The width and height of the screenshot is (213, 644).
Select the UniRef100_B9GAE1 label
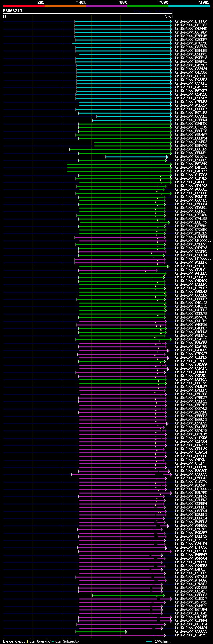pyautogui.click(x=191, y=160)
